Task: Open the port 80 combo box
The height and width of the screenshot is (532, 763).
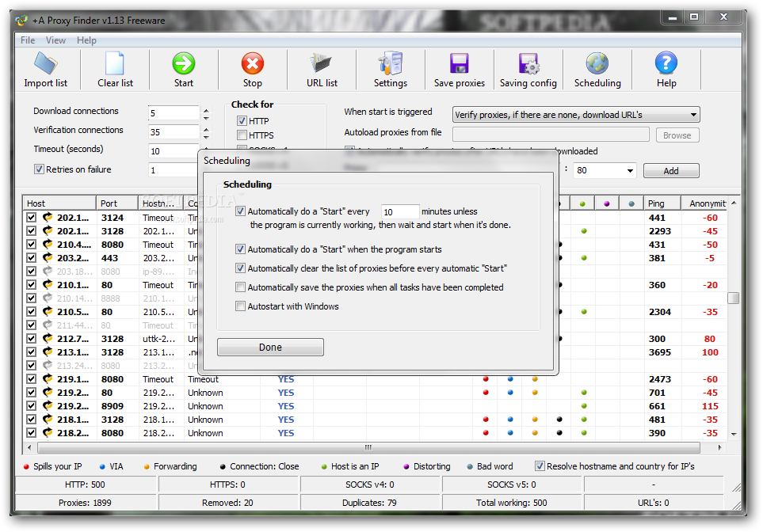Action: click(605, 170)
